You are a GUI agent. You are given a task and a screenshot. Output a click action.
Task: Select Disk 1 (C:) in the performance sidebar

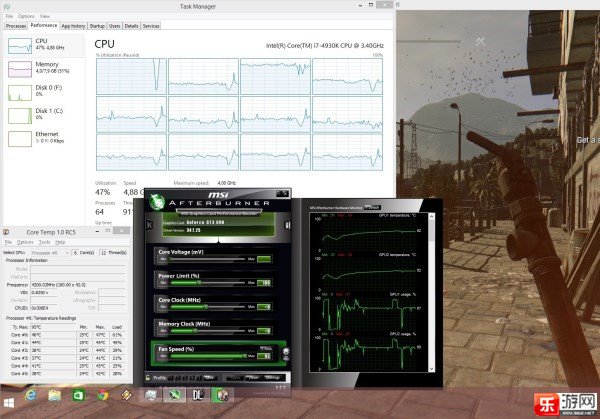click(x=44, y=116)
